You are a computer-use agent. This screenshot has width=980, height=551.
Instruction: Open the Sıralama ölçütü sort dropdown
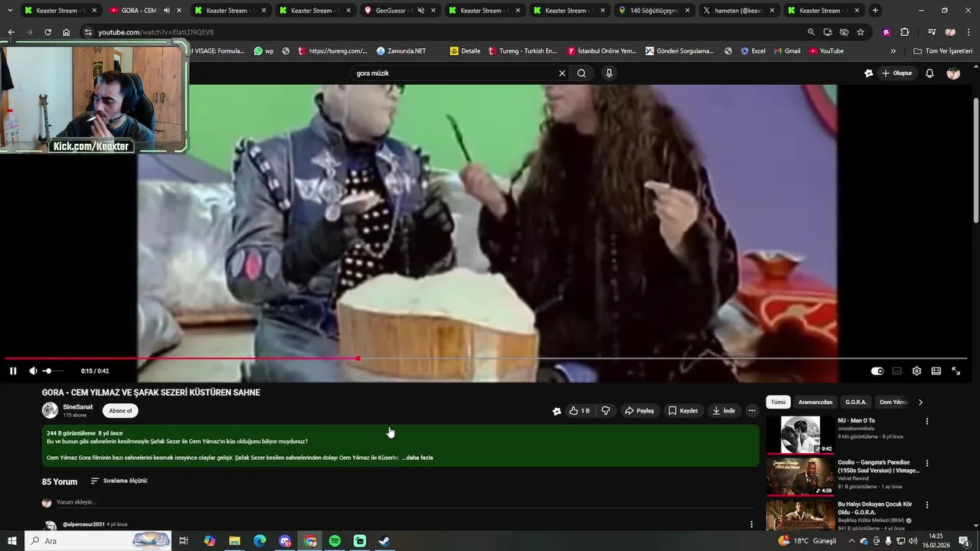coord(119,481)
